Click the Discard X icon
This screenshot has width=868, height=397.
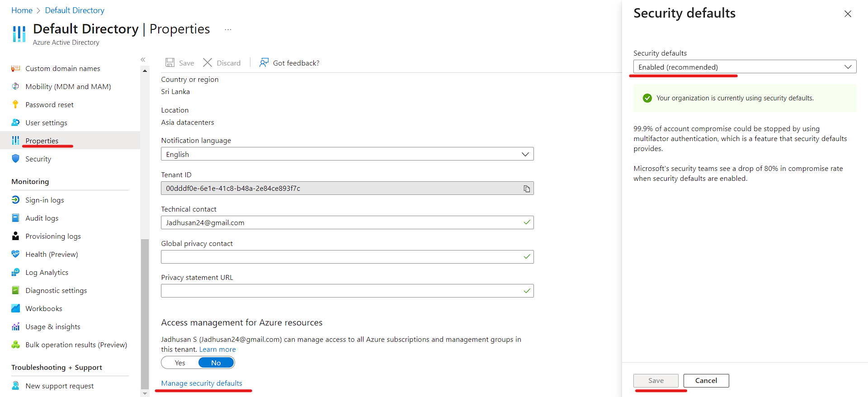[x=208, y=63]
